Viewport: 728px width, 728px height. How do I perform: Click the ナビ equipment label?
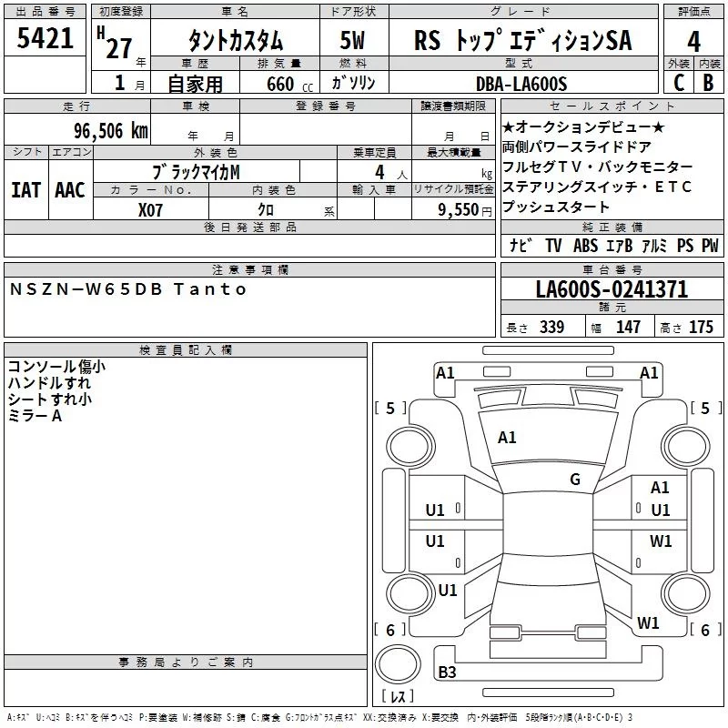(x=520, y=245)
